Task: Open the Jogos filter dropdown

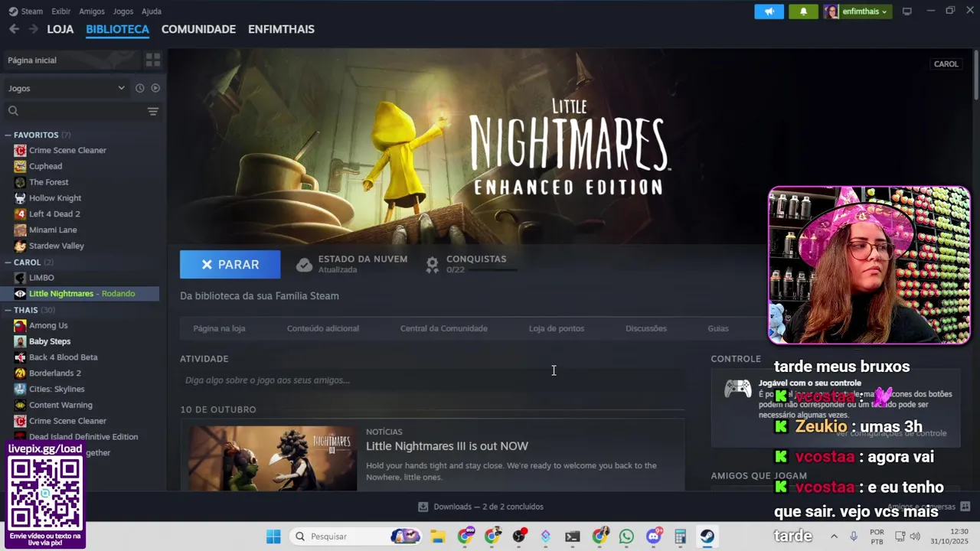Action: tap(67, 88)
